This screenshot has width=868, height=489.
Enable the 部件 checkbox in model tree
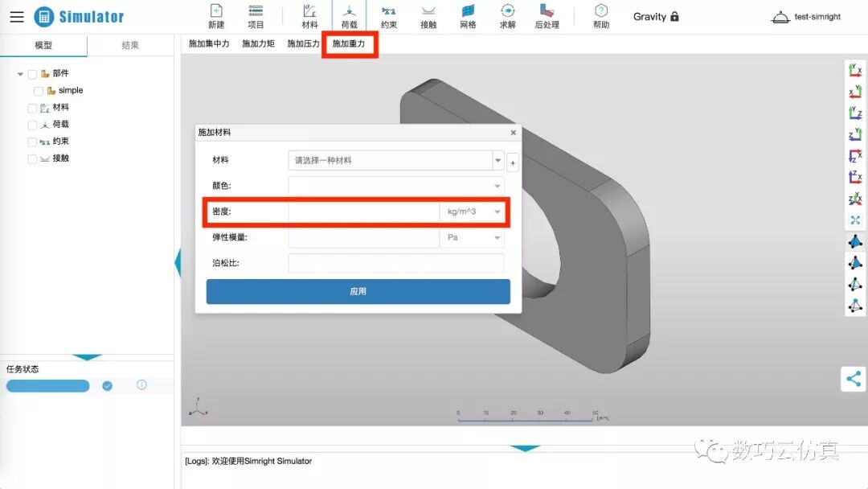(31, 72)
